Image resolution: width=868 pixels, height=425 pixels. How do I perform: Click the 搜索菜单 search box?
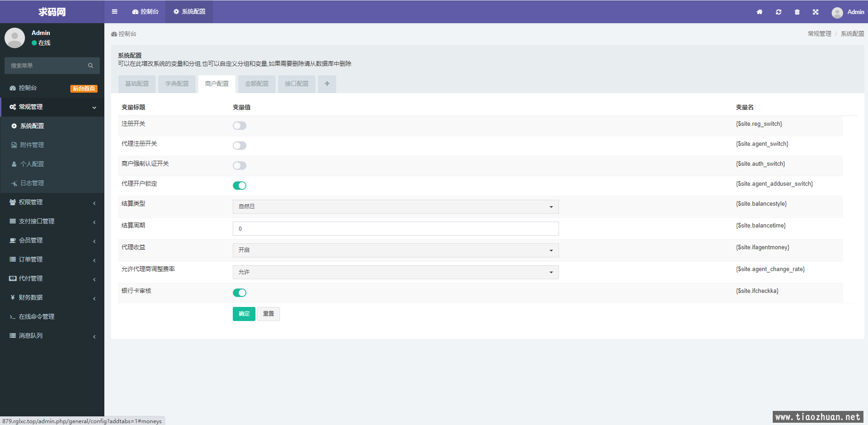(x=52, y=66)
